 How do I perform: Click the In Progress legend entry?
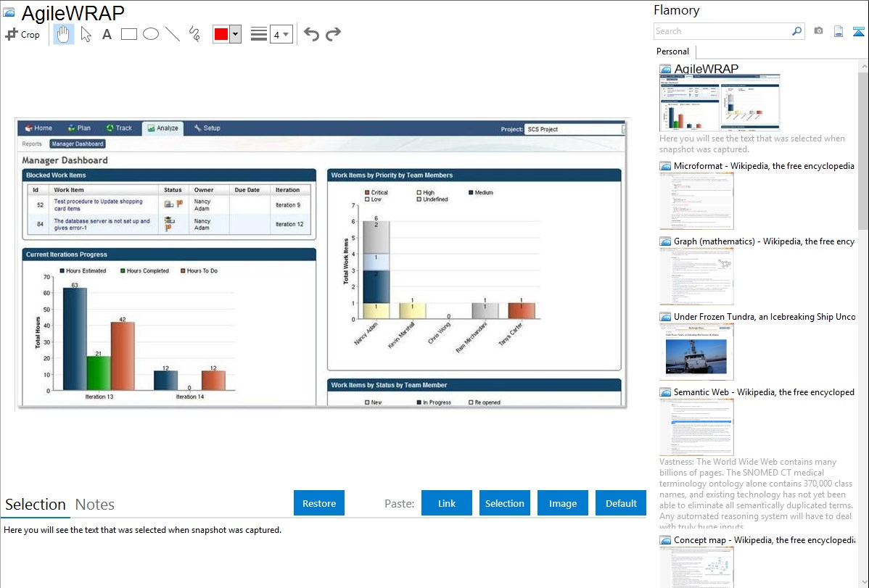tap(433, 402)
